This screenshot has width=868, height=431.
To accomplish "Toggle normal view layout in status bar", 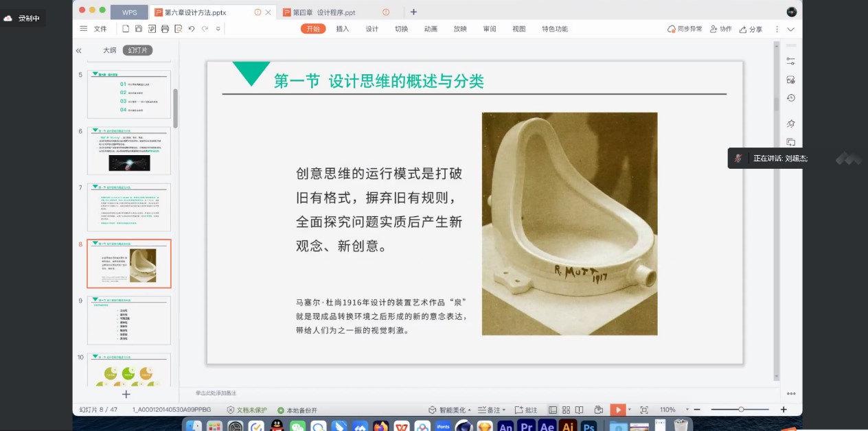I will [552, 410].
